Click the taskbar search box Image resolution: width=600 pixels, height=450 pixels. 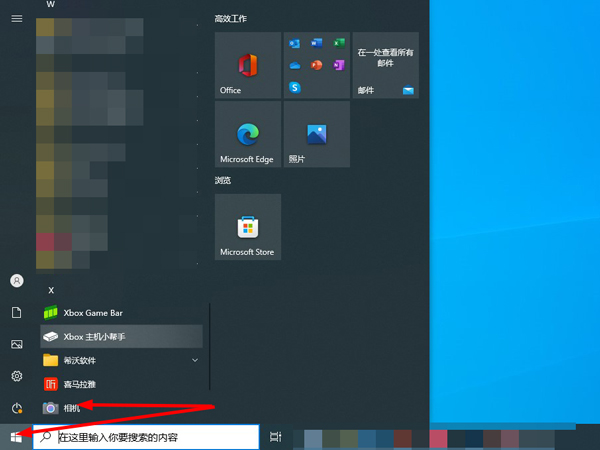click(x=146, y=437)
